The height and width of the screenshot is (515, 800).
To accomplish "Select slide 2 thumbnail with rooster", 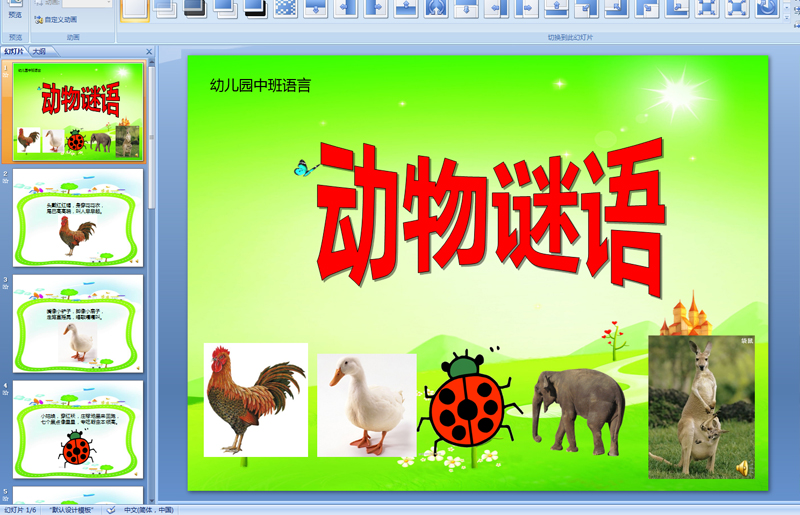I will coord(78,218).
